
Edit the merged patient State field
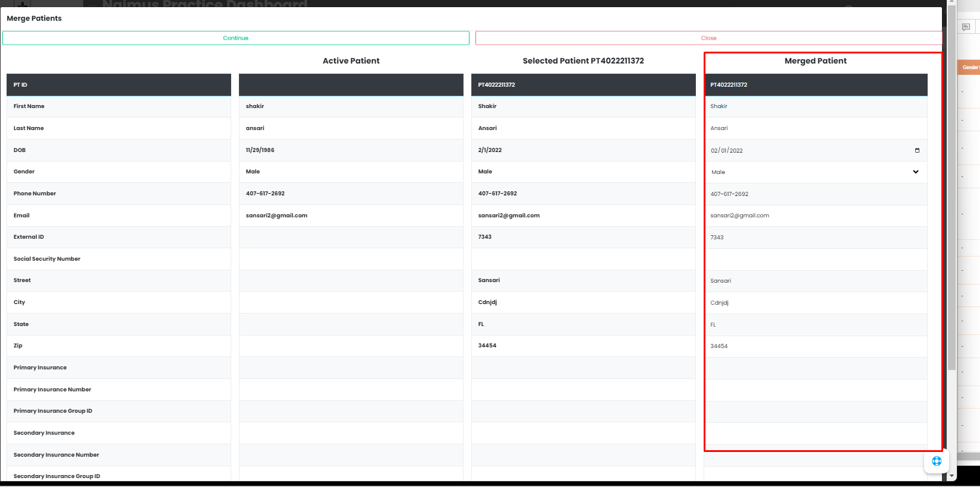coord(816,325)
